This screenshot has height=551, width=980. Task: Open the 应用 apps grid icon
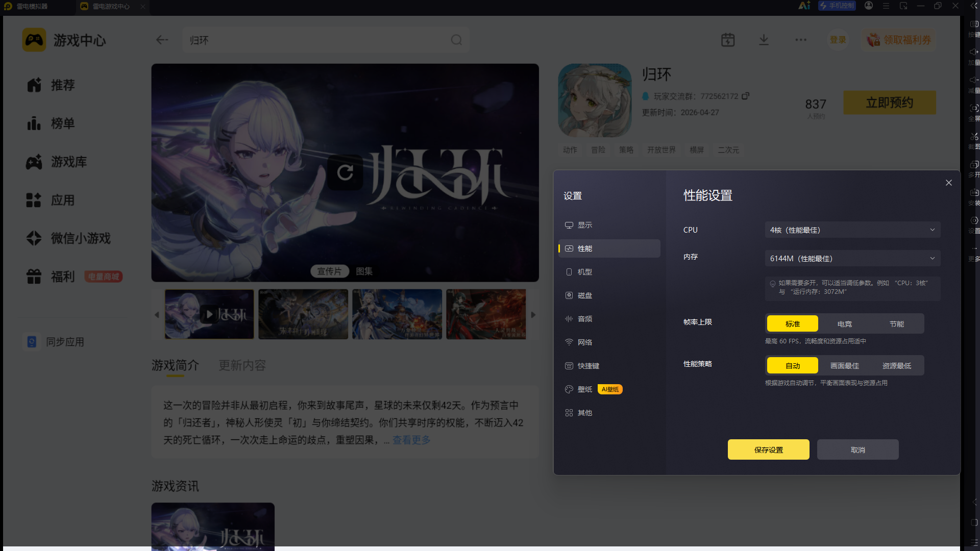tap(34, 200)
